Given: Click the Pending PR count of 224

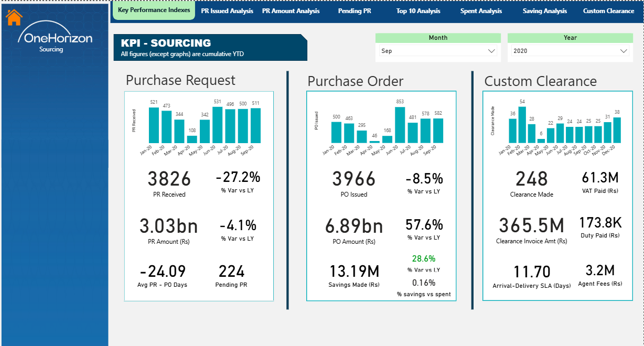Looking at the screenshot, I should tap(232, 271).
